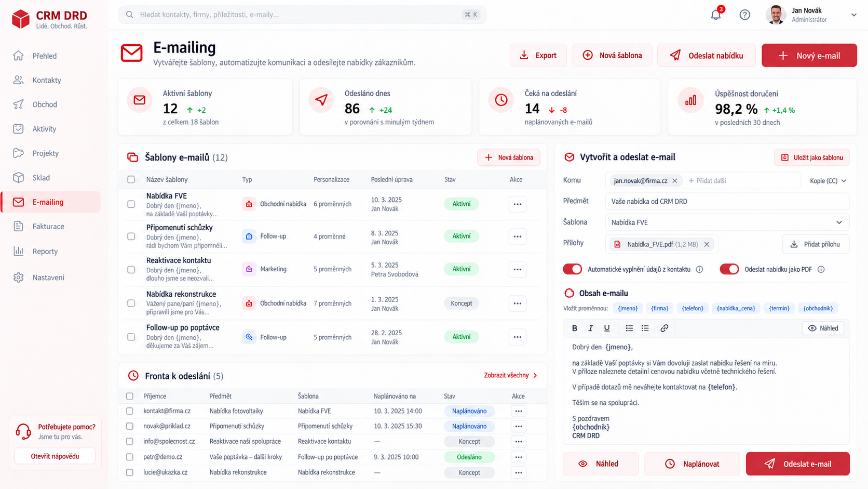Check the lucie@ukazka.cz queue row checkbox
Screen dimensions: 868x489
[x=130, y=472]
